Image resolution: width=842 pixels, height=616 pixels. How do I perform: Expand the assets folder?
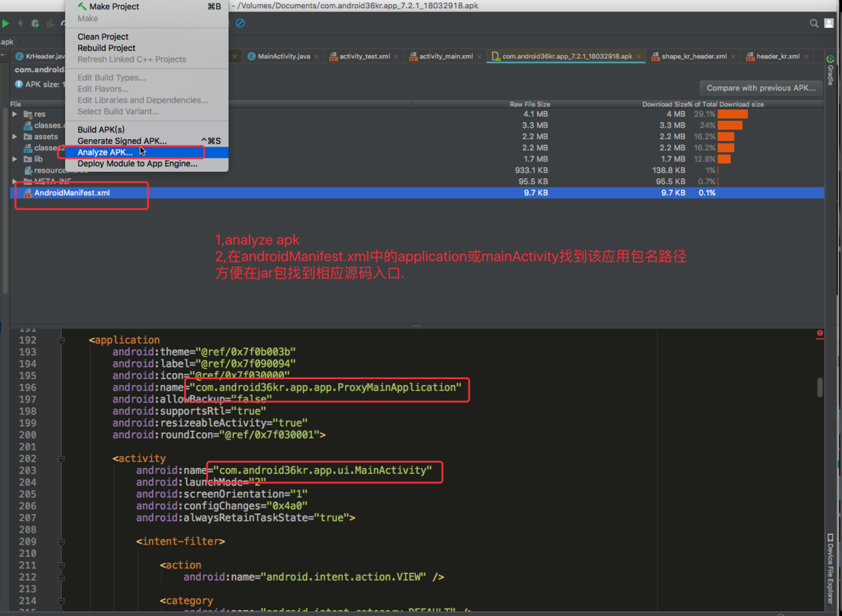pyautogui.click(x=15, y=137)
